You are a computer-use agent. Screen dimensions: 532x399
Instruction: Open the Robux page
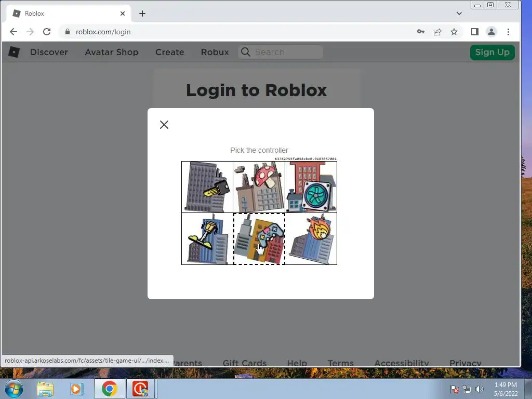tap(215, 52)
